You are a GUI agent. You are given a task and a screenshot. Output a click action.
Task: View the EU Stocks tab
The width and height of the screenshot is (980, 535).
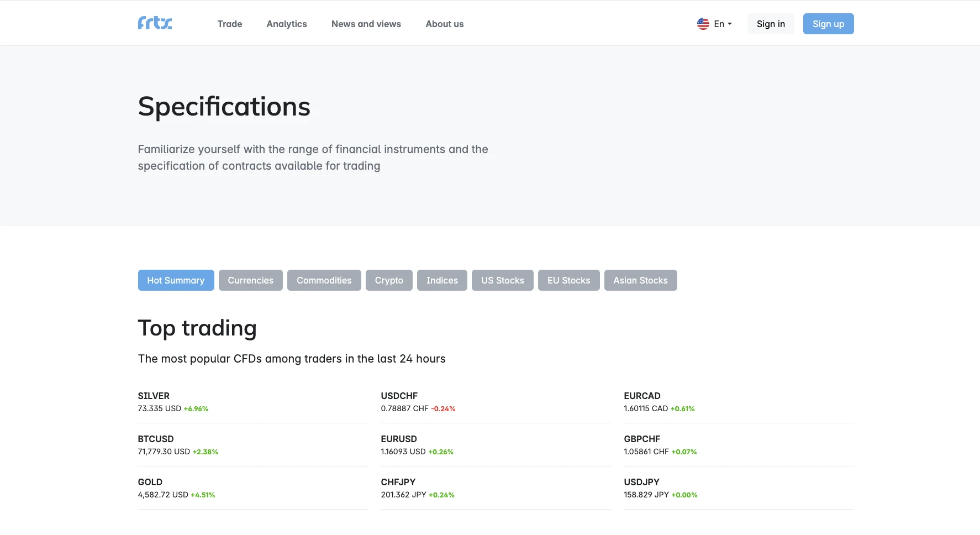pos(568,280)
